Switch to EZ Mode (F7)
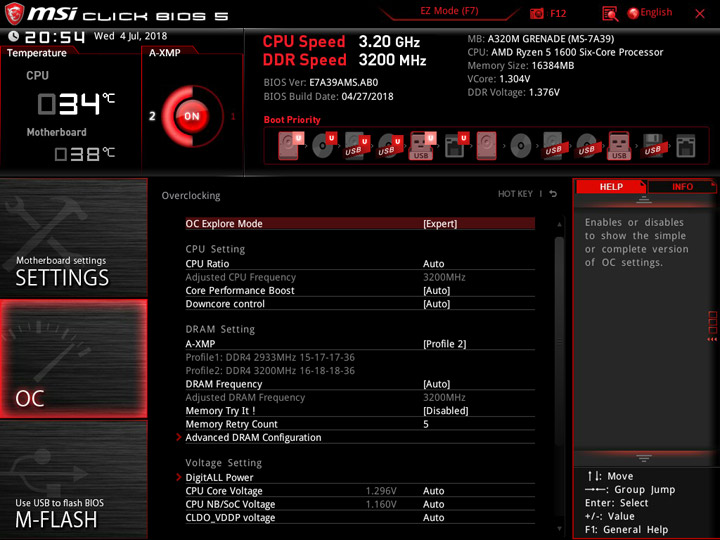 449,11
